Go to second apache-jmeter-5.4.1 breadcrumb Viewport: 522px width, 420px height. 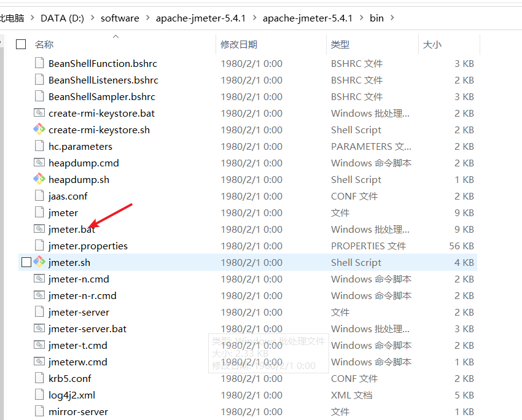(x=308, y=18)
